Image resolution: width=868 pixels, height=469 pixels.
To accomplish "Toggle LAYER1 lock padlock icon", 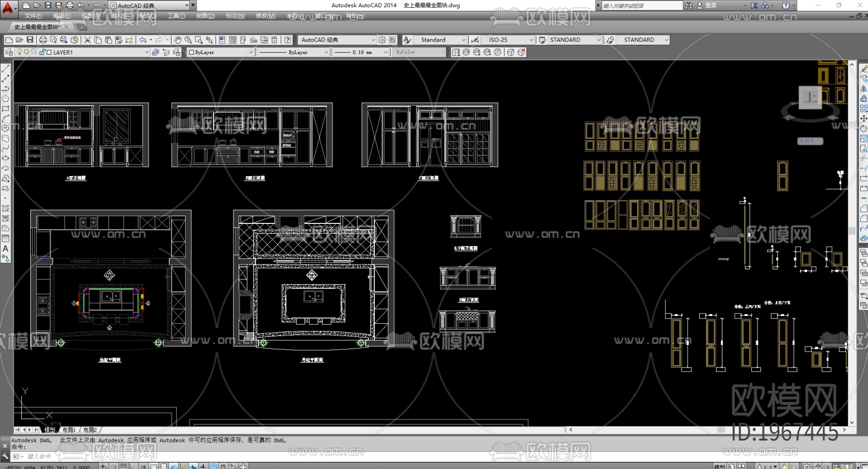I will 42,52.
